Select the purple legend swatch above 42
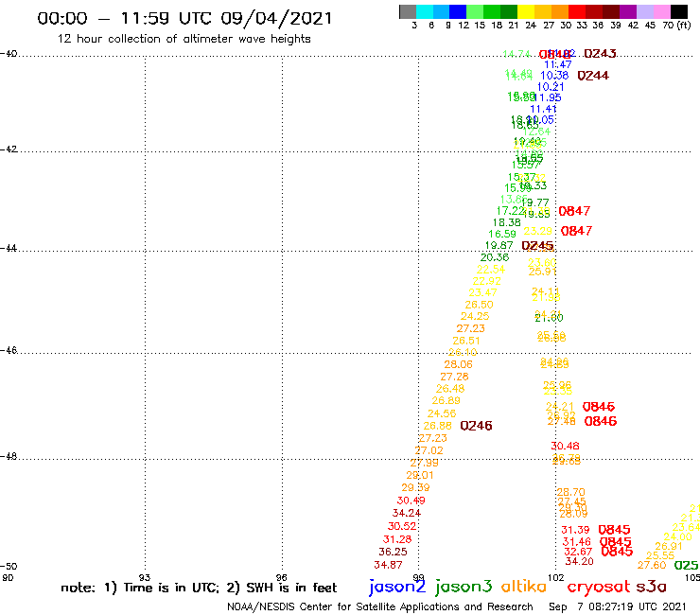Viewport: 700px width, 615px height. click(628, 11)
